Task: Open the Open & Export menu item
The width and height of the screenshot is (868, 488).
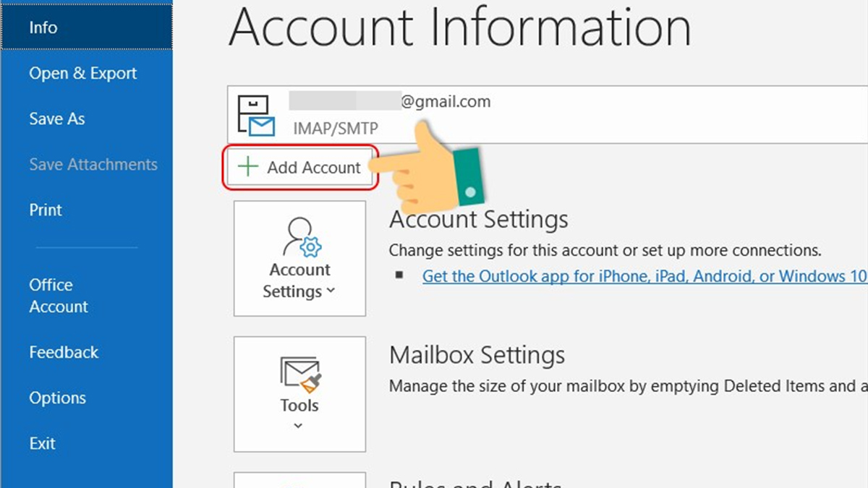Action: click(x=82, y=73)
